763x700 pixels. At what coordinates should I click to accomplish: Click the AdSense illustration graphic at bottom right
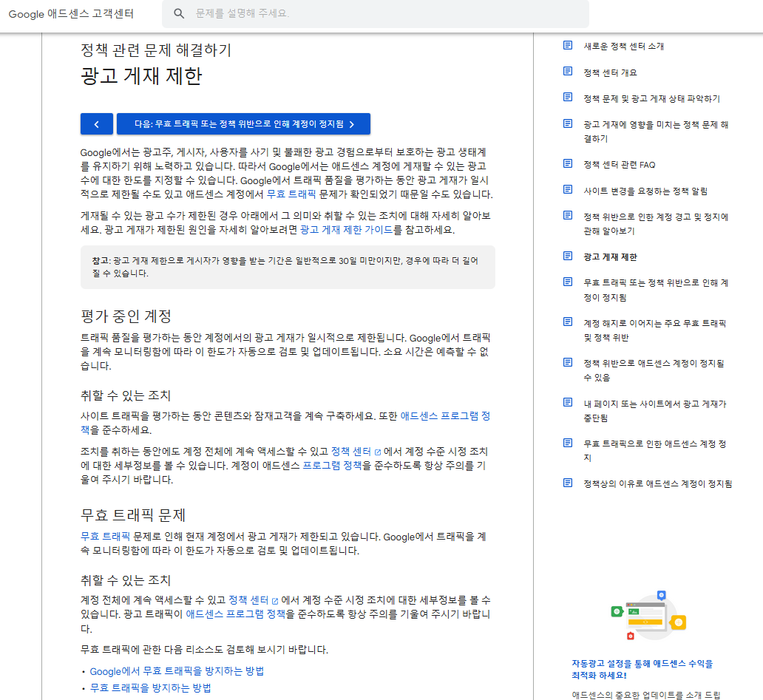648,615
